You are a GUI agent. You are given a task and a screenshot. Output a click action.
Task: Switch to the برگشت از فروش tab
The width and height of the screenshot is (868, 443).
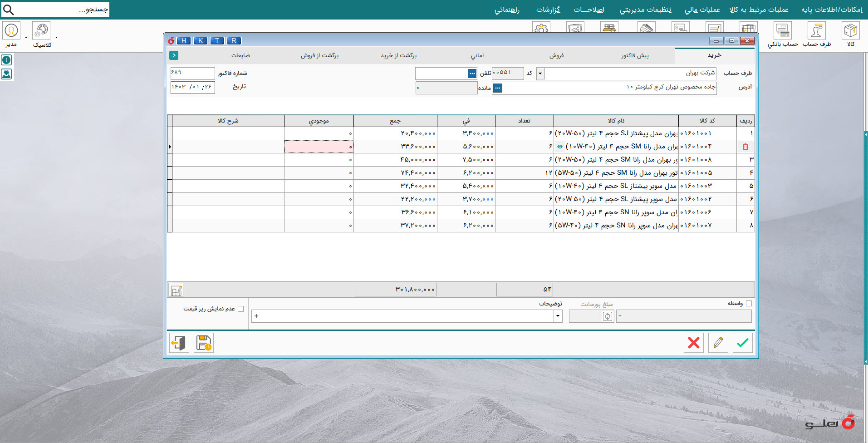(319, 55)
